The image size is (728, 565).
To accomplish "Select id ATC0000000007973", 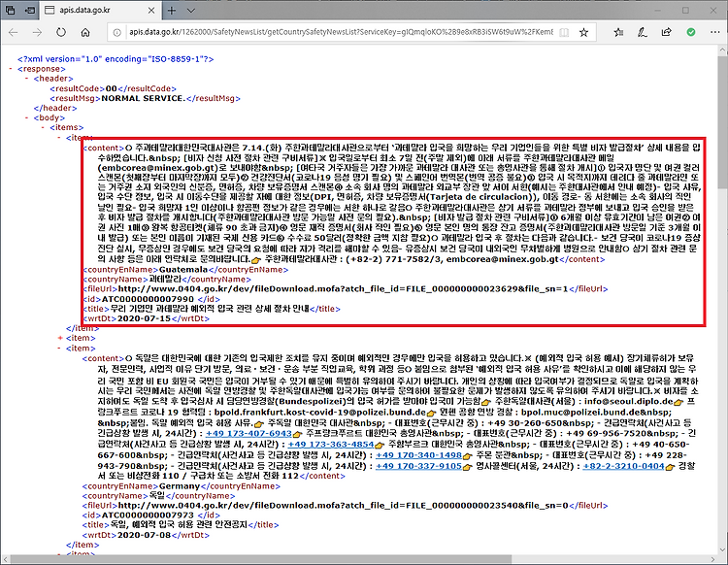I will (148, 515).
